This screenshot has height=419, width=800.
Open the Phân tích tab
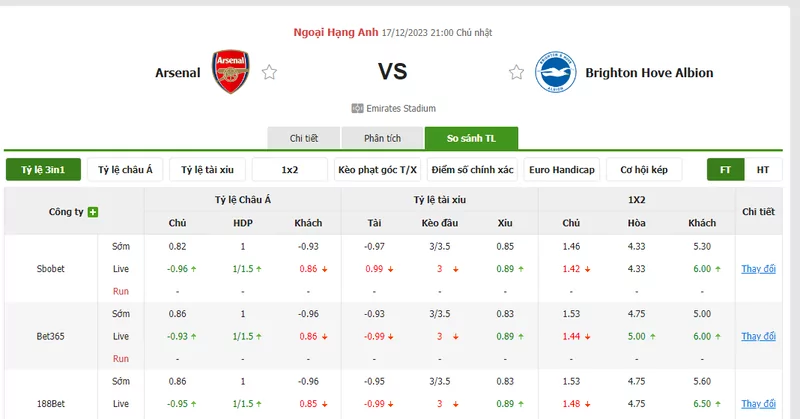pyautogui.click(x=382, y=138)
